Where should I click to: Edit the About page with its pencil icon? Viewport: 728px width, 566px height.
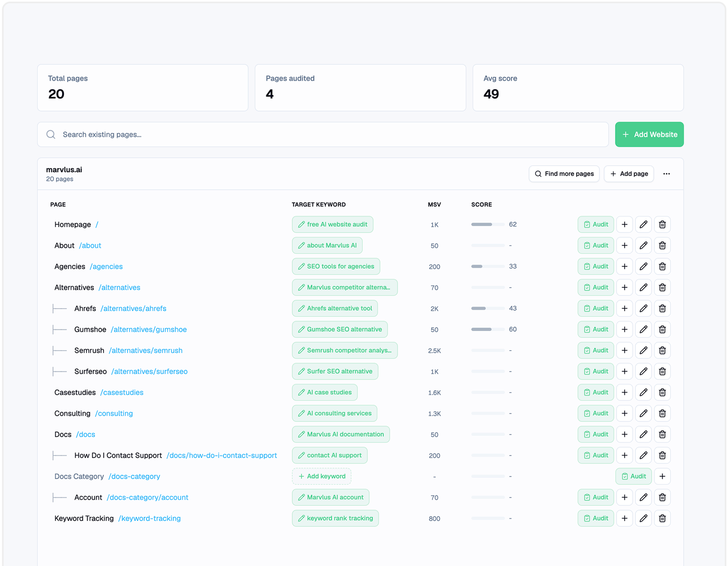[x=643, y=245]
